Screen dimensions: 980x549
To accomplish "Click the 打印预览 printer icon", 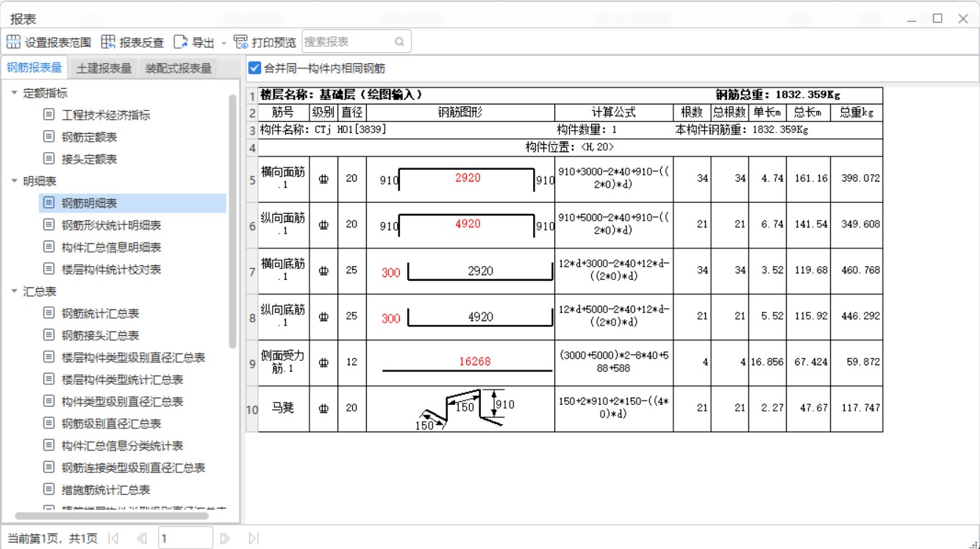I will (x=240, y=42).
